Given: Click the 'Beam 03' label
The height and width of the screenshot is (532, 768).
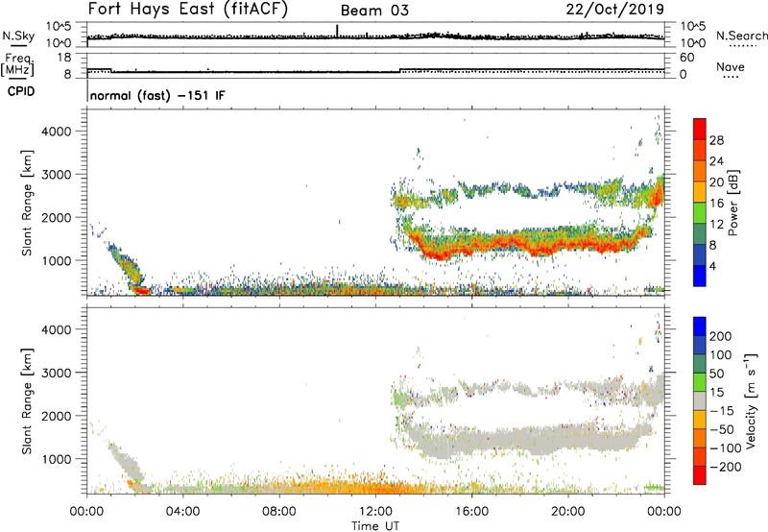Looking at the screenshot, I should [x=374, y=11].
